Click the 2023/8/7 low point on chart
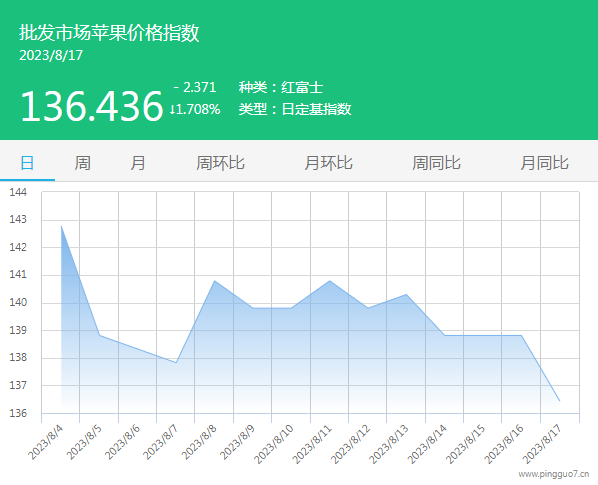This screenshot has width=598, height=485. 176,363
